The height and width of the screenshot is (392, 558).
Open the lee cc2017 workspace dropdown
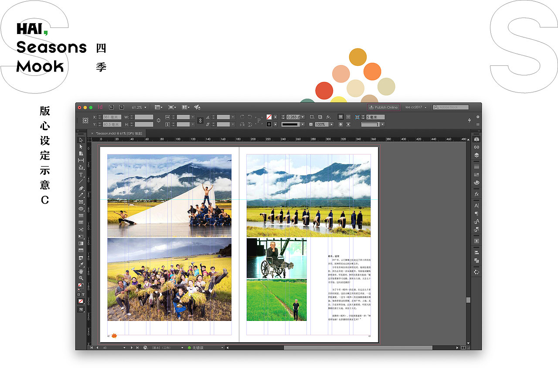coord(416,107)
